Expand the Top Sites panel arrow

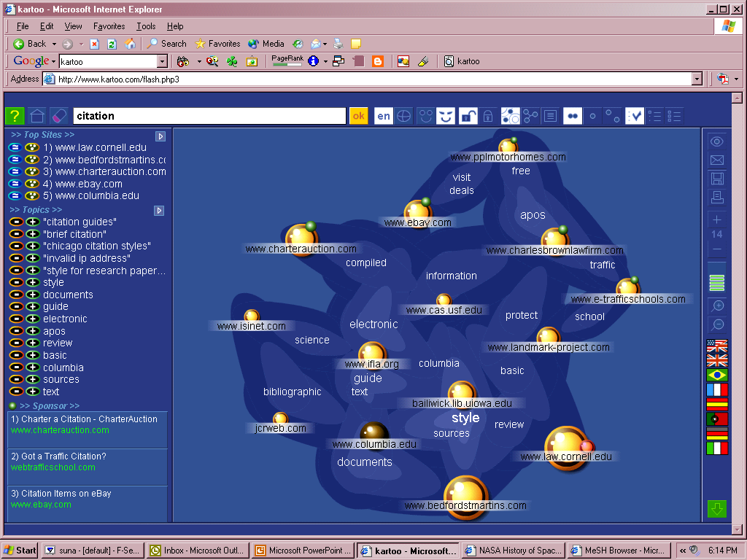160,136
